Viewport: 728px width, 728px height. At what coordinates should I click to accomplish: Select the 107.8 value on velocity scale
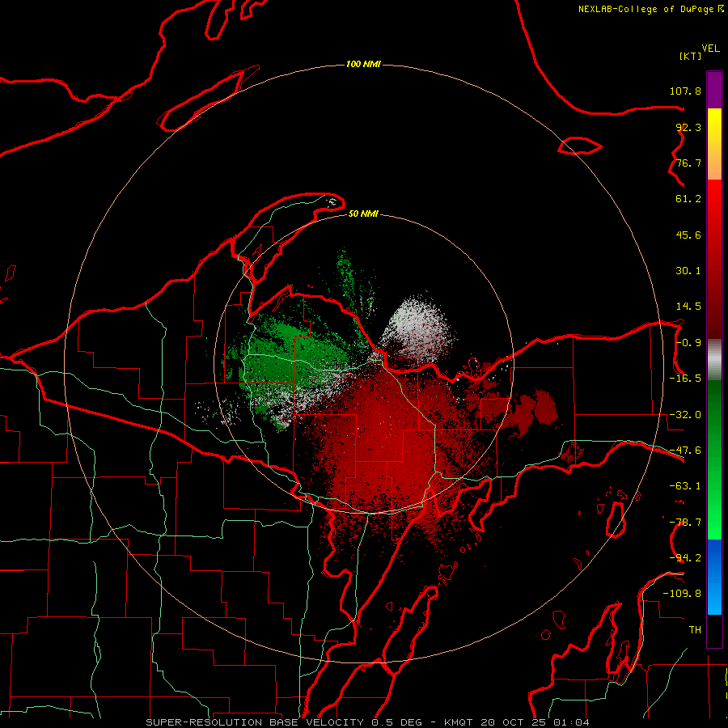coord(685,91)
